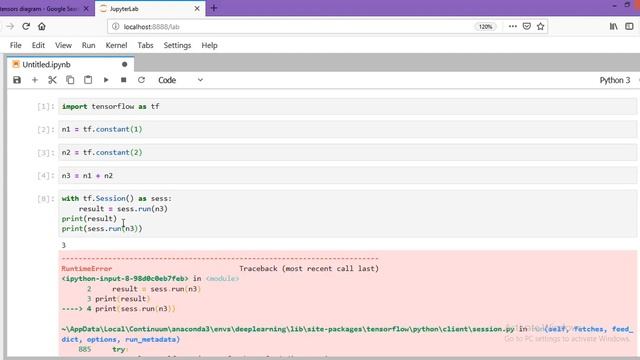Click the RuntimeError text in traceback
This screenshot has width=640, height=360.
pos(87,269)
